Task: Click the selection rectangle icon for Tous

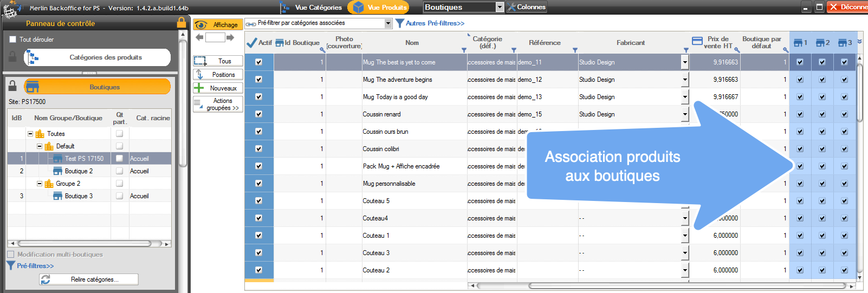Action: tap(200, 61)
